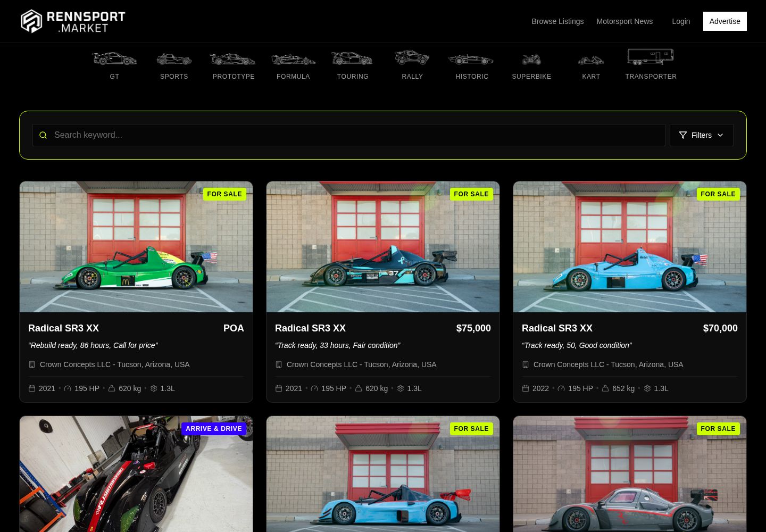This screenshot has width=766, height=532.
Task: Open the Arrive & Drive listing photo
Action: [x=136, y=474]
